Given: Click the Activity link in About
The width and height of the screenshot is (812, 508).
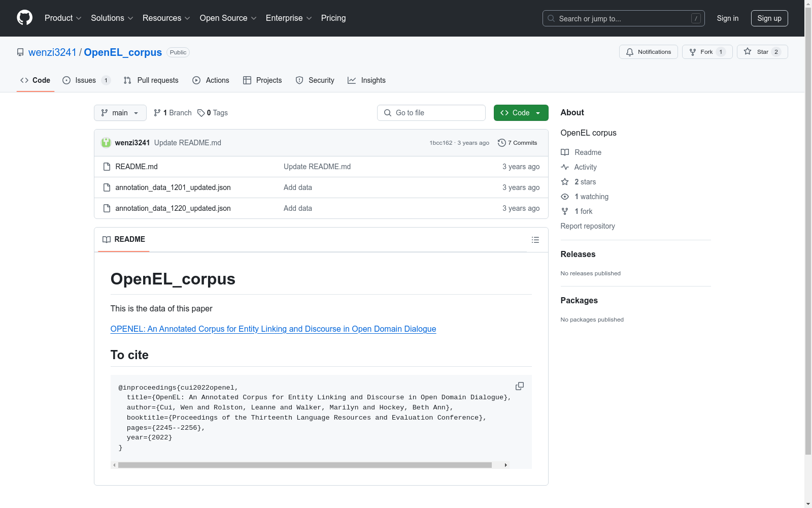Looking at the screenshot, I should [x=586, y=167].
